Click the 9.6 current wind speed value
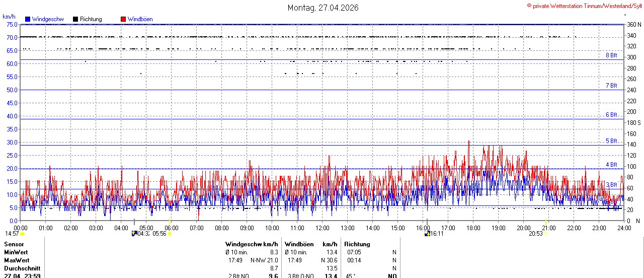The height and width of the screenshot is (278, 644). (x=274, y=276)
